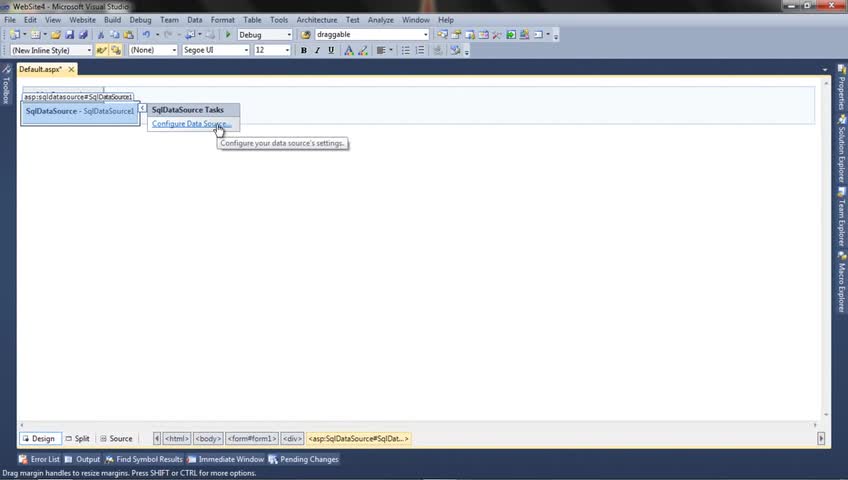Viewport: 848px width, 480px height.
Task: Close the Default.aspx tab
Action: point(71,69)
